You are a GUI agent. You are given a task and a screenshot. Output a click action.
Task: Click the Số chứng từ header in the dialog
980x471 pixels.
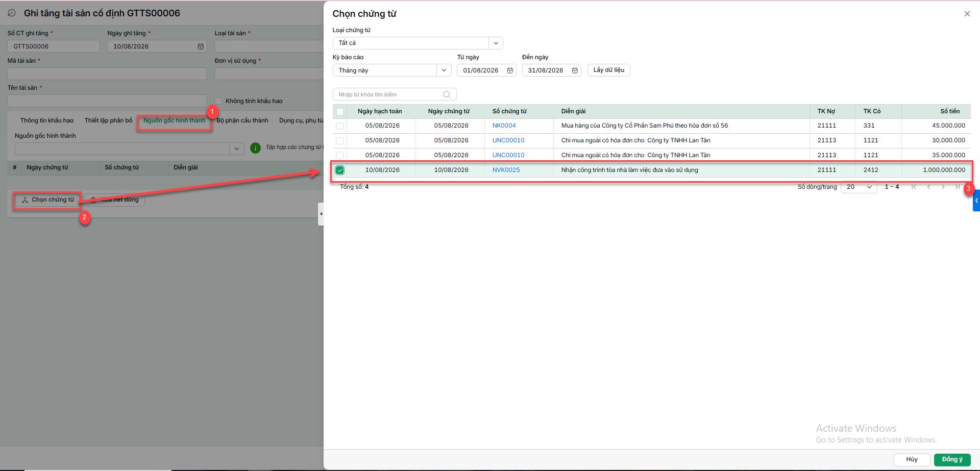(509, 111)
